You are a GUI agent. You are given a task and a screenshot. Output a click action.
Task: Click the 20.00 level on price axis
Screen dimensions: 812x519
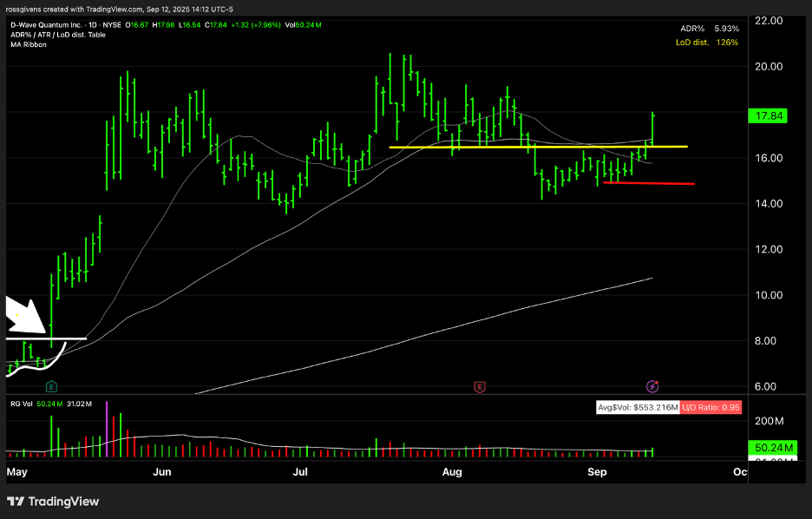click(x=767, y=67)
